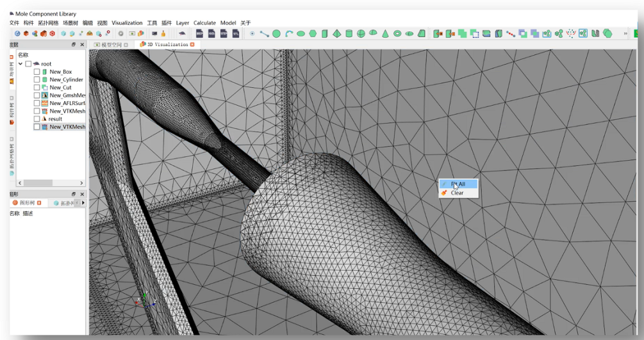Image resolution: width=644 pixels, height=340 pixels.
Task: Open the Calculate menu
Action: click(204, 23)
